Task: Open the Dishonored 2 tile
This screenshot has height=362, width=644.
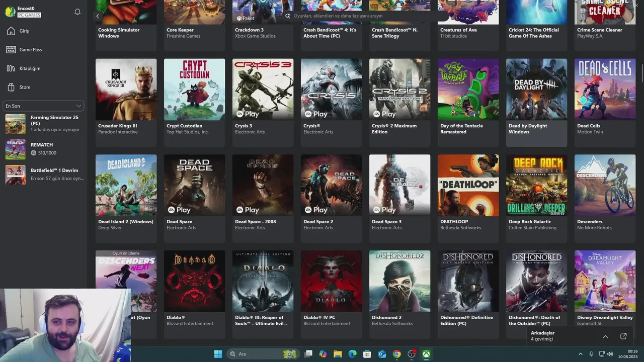Action: coord(399,294)
